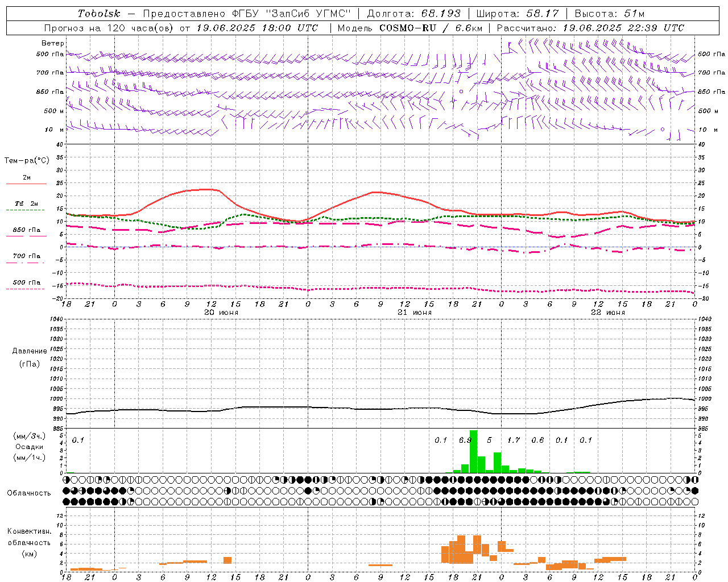
Task: Click the 'Модель COSMO-RU / 6.6км' model label
Action: tap(410, 28)
